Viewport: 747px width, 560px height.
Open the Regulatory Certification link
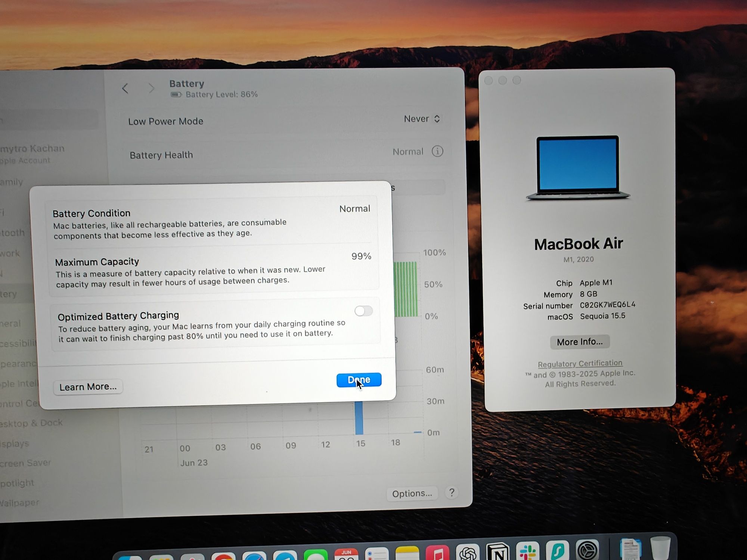tap(580, 363)
